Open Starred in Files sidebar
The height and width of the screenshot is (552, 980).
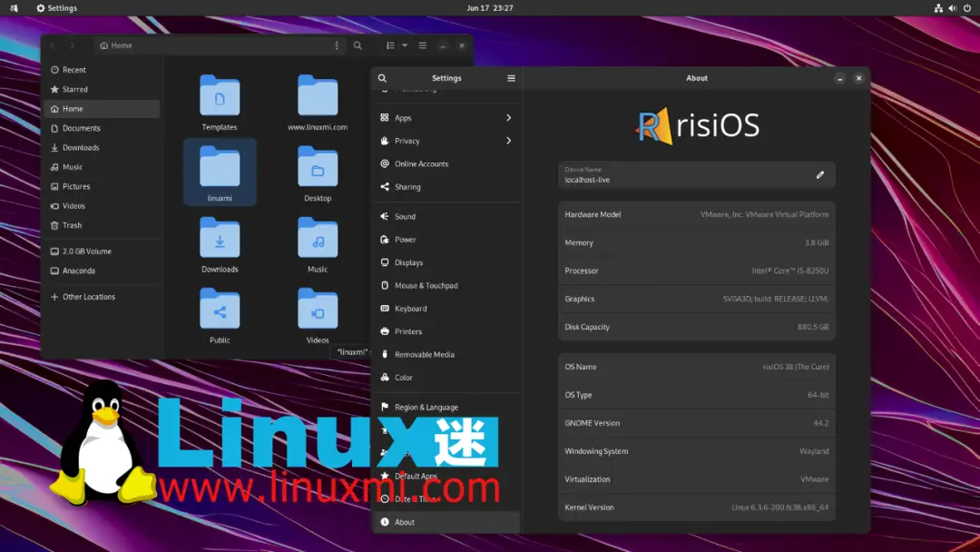[x=102, y=89]
